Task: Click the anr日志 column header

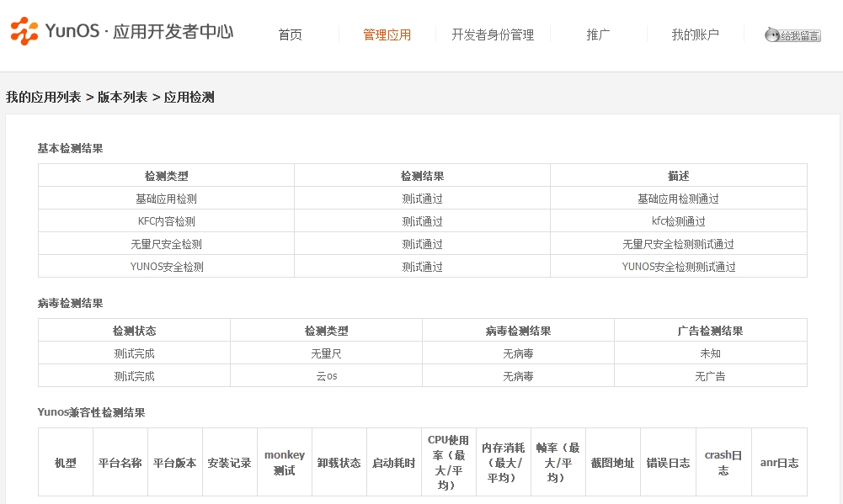Action: (x=778, y=463)
